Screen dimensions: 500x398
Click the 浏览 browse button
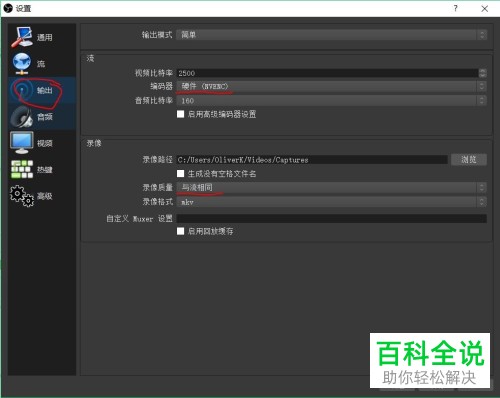pos(469,160)
